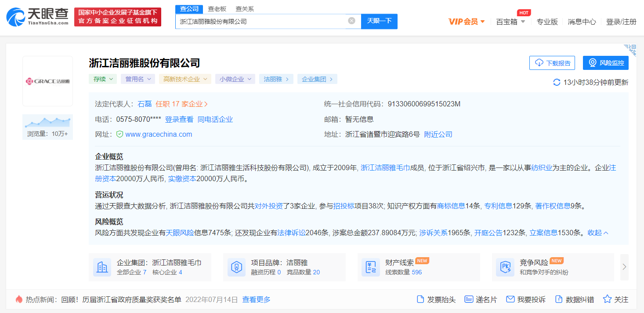Click the 关注 star icon
644x313 pixels.
(607, 299)
